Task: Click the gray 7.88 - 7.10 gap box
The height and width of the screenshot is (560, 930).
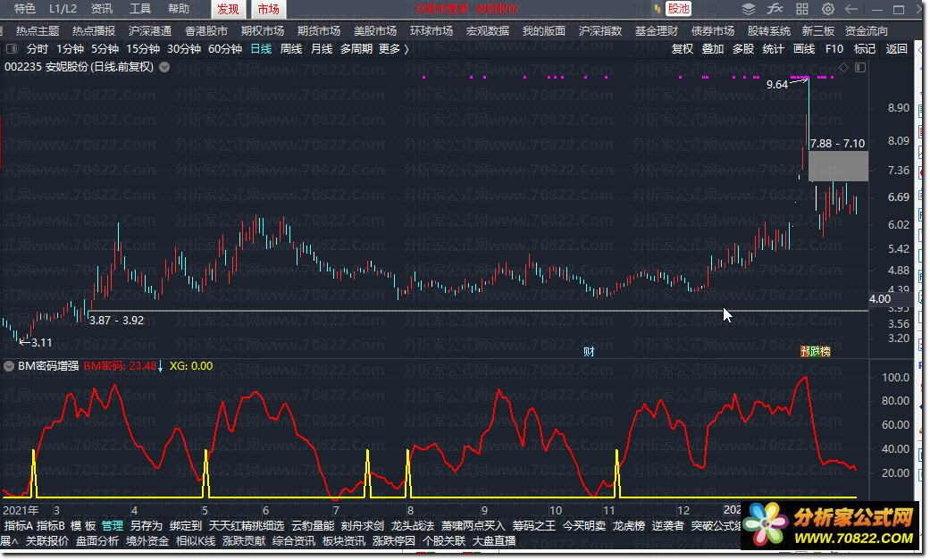Action: 838,165
